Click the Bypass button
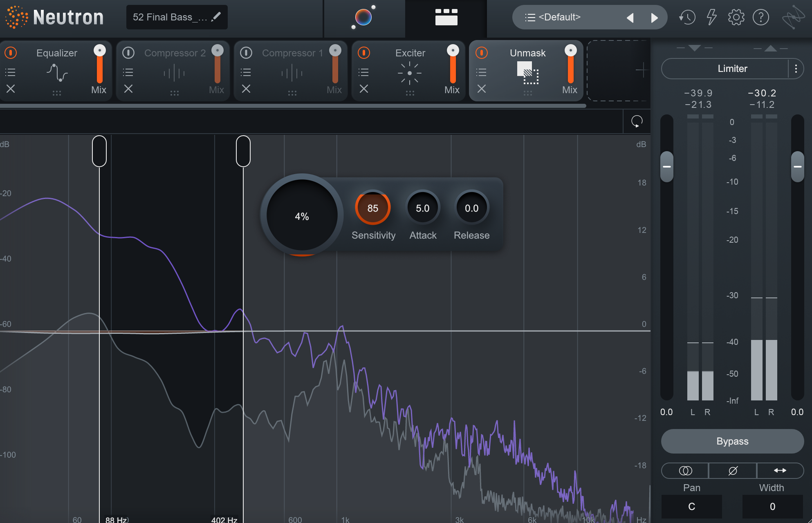Viewport: 812px width, 523px height. coord(732,441)
